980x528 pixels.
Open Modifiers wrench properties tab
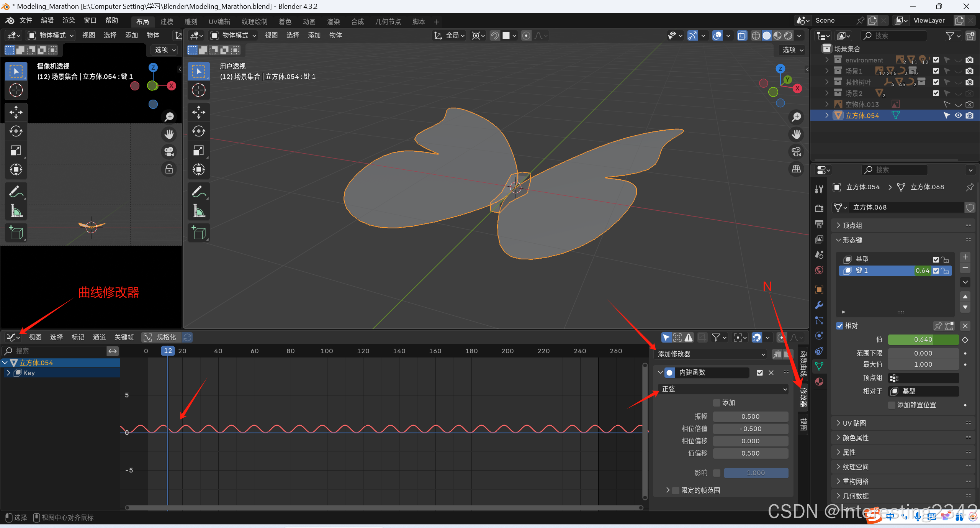click(x=819, y=305)
